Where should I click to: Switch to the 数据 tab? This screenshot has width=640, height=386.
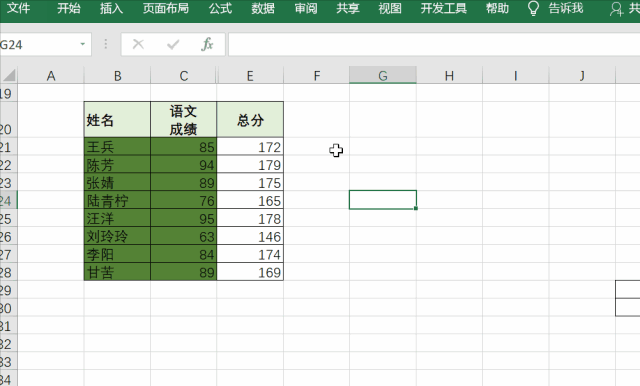(263, 8)
